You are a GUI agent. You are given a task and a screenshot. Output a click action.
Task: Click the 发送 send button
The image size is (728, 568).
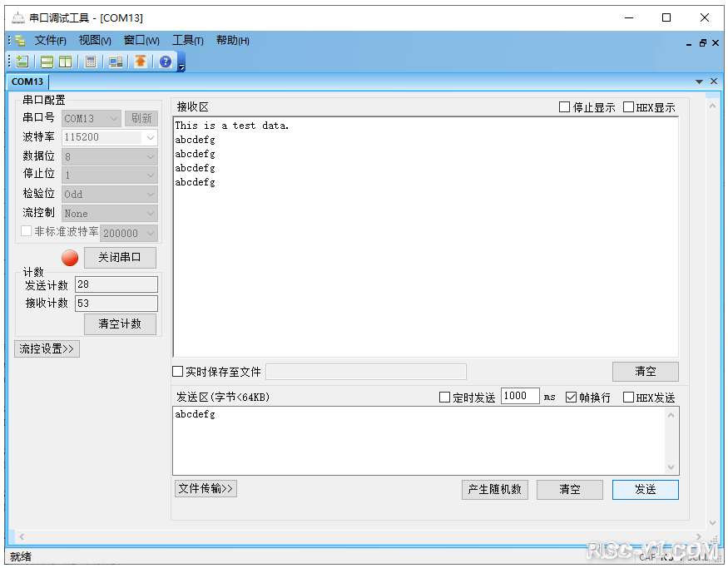(645, 490)
